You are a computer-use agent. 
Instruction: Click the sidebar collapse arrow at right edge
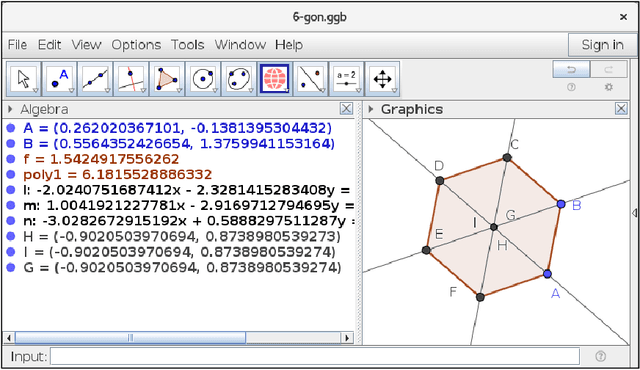tap(635, 213)
